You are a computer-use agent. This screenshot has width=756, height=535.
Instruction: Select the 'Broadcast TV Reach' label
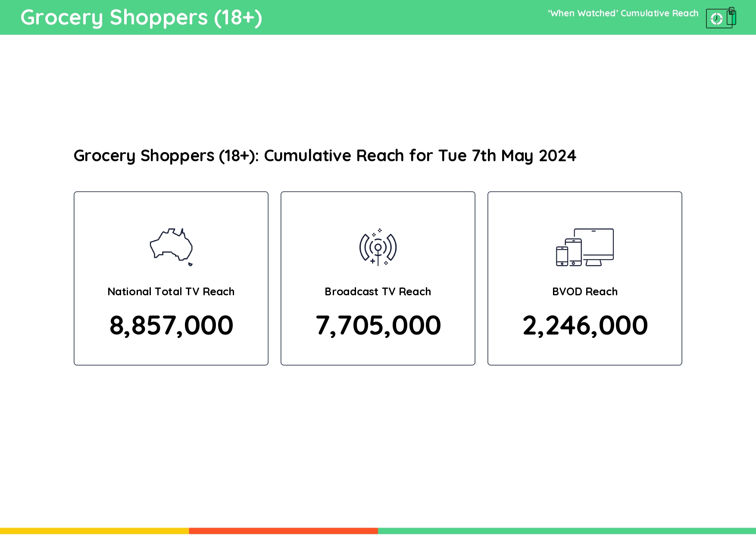tap(378, 292)
